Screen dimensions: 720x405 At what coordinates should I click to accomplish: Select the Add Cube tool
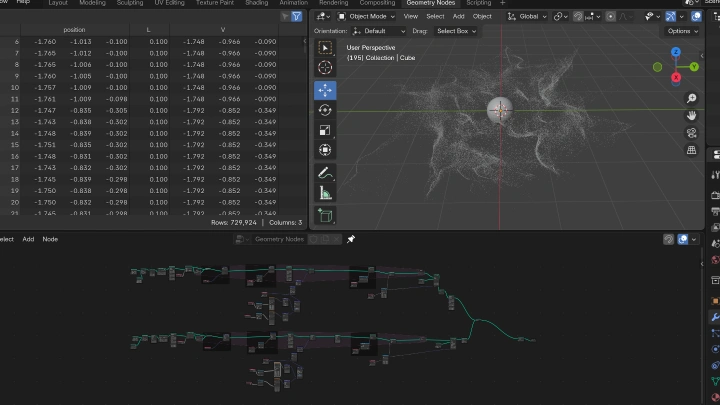(325, 215)
